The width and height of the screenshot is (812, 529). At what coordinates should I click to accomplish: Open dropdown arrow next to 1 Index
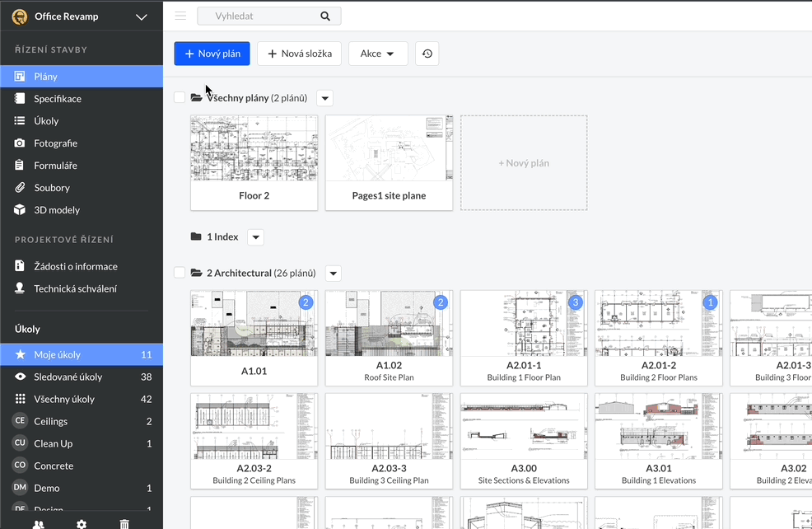click(255, 237)
